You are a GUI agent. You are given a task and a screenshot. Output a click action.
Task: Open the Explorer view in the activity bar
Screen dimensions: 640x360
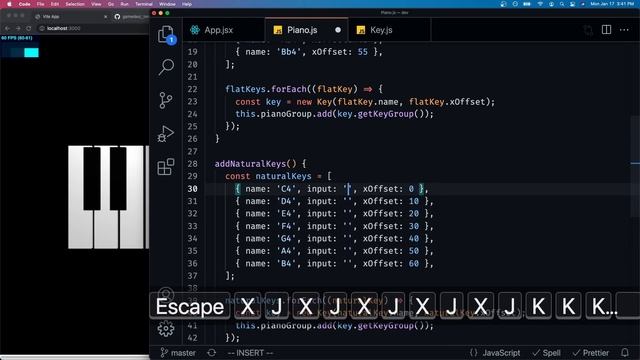(166, 34)
